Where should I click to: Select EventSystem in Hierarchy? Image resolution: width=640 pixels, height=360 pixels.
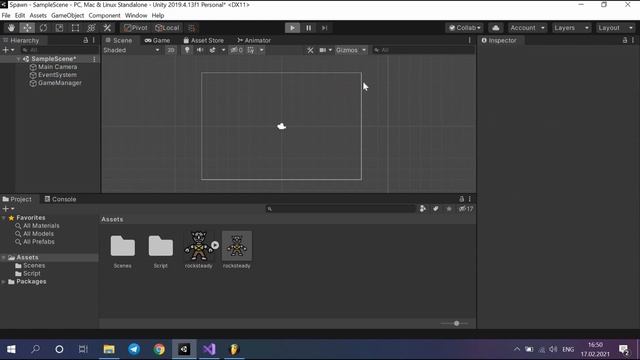(57, 75)
